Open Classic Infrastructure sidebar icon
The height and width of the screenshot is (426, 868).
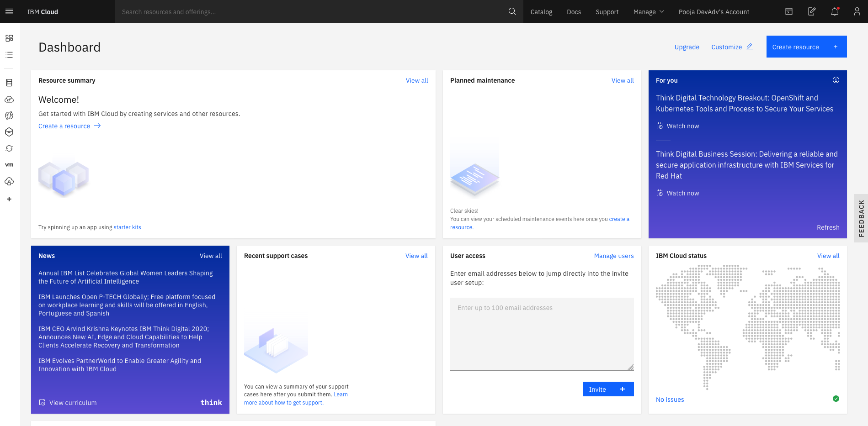click(x=9, y=83)
